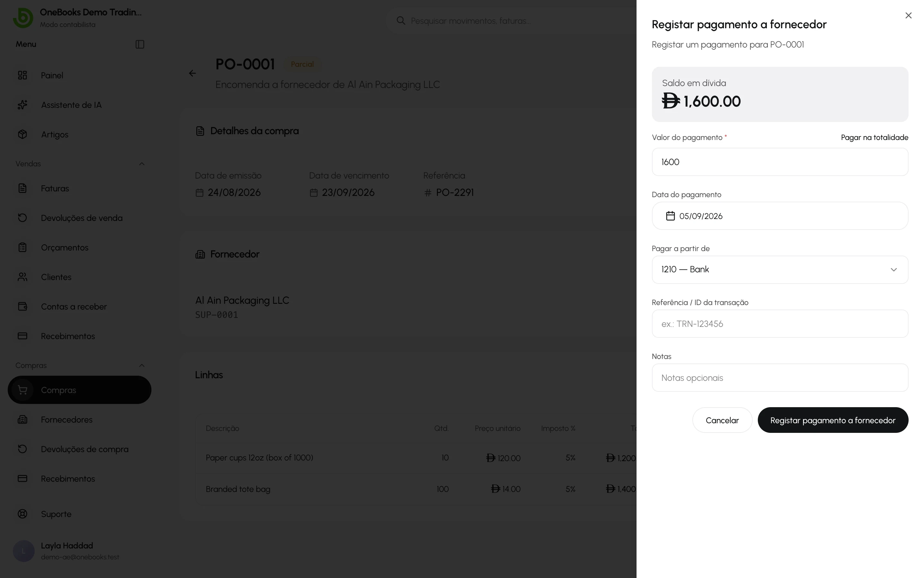Click the Contas a receber wallet icon

point(22,306)
